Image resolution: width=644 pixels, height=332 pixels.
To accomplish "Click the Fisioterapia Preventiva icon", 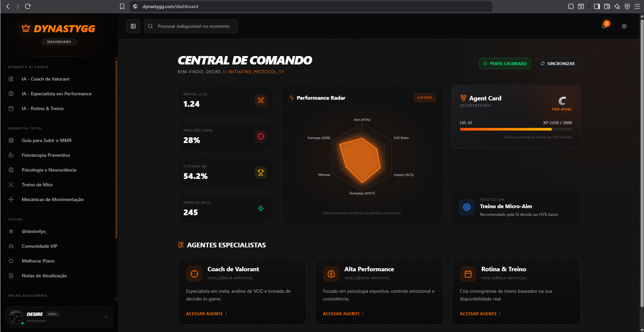I will (x=11, y=155).
